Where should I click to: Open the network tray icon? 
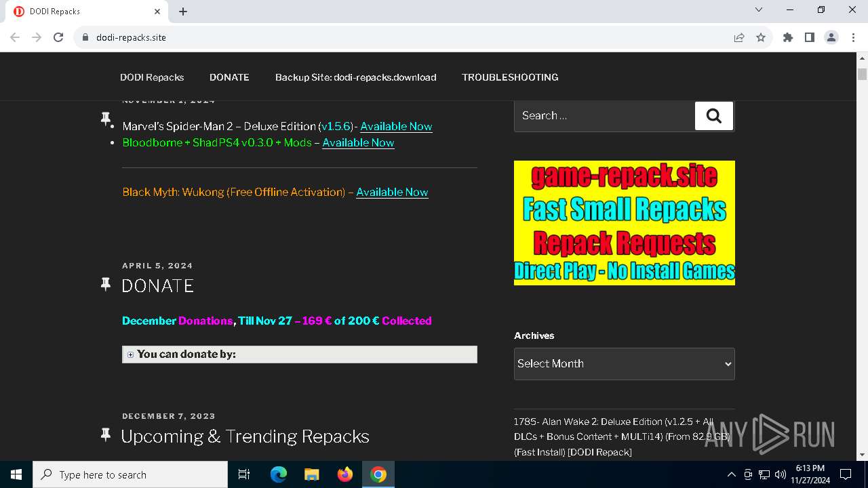pyautogui.click(x=764, y=474)
